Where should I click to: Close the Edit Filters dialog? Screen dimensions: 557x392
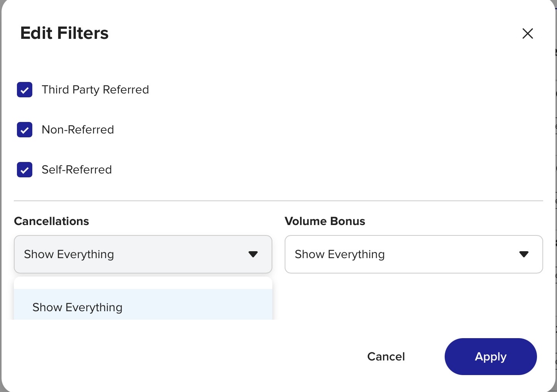[527, 33]
